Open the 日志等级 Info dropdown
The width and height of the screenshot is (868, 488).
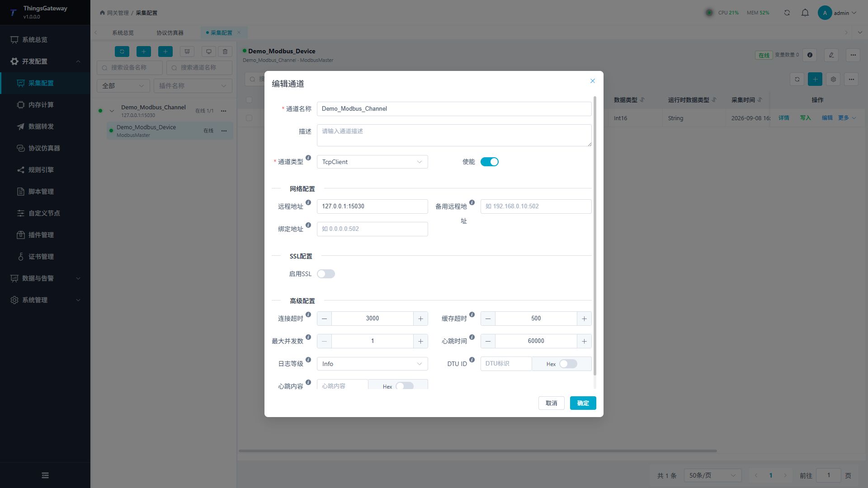pos(372,364)
